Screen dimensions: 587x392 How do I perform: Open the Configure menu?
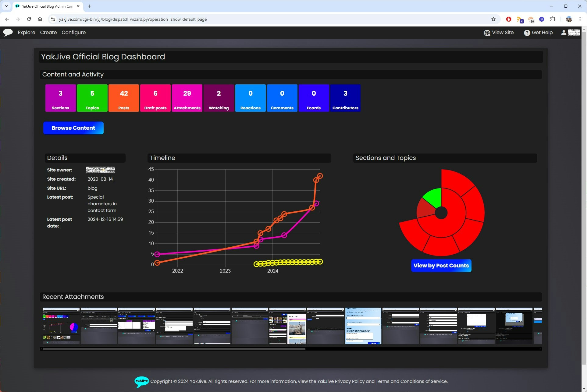point(73,32)
